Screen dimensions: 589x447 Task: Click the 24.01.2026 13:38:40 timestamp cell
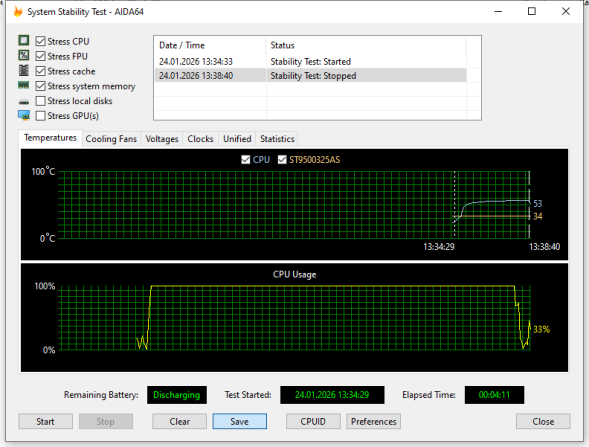(196, 76)
